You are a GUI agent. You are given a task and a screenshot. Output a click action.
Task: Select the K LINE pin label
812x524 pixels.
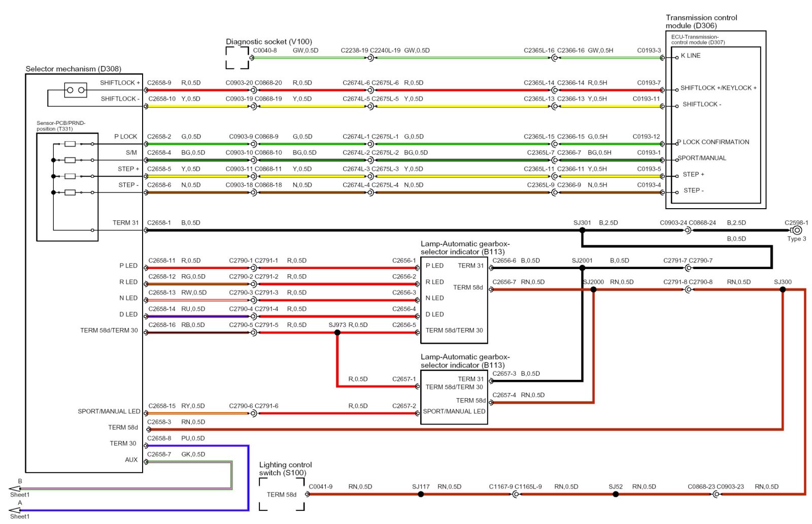tap(691, 56)
